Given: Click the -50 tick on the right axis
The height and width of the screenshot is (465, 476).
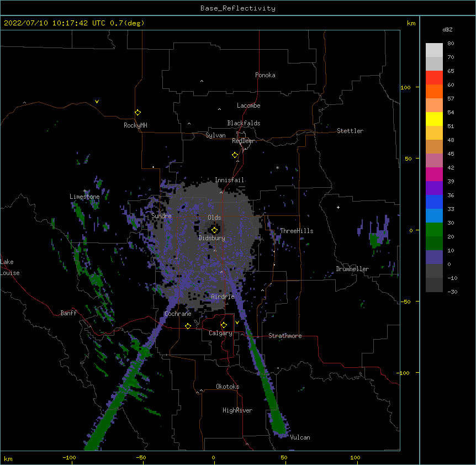Looking at the screenshot, I should pyautogui.click(x=405, y=302).
